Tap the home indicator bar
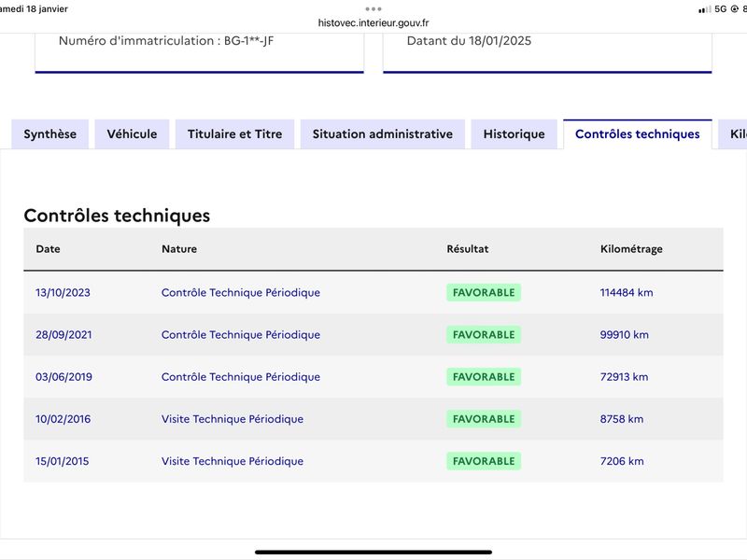This screenshot has width=747, height=560. (x=373, y=553)
